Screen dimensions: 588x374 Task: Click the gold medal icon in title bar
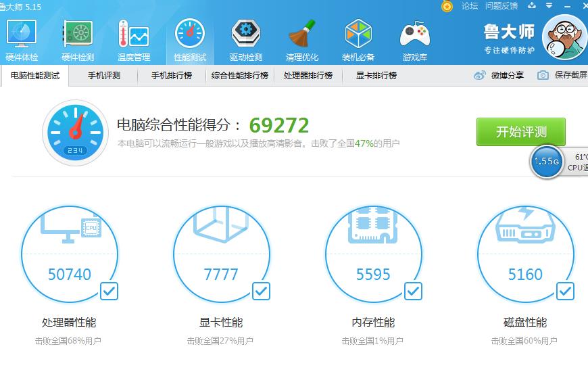[x=447, y=6]
